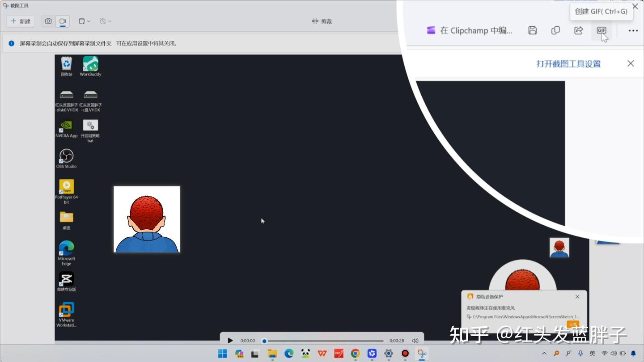Click the 发现程序正在使用麦克风 message text
The image size is (644, 362).
coord(491,308)
